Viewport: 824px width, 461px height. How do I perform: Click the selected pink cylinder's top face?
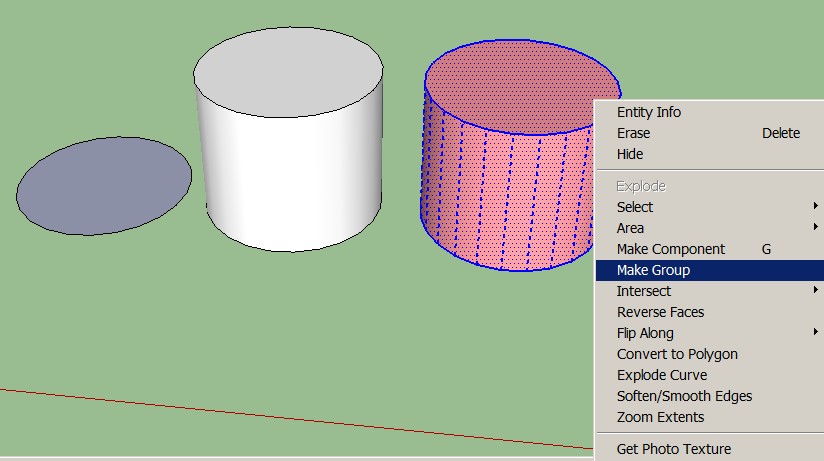(x=510, y=85)
